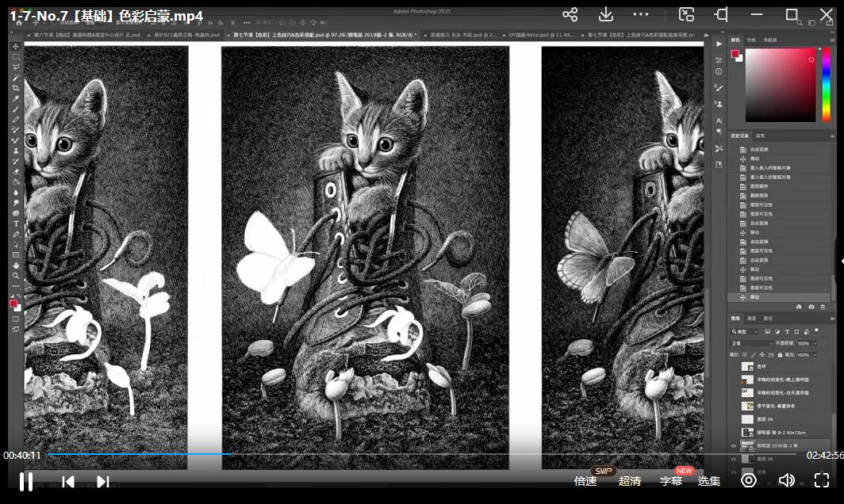Select the Crop tool
The width and height of the screenshot is (844, 504).
pos(16,88)
